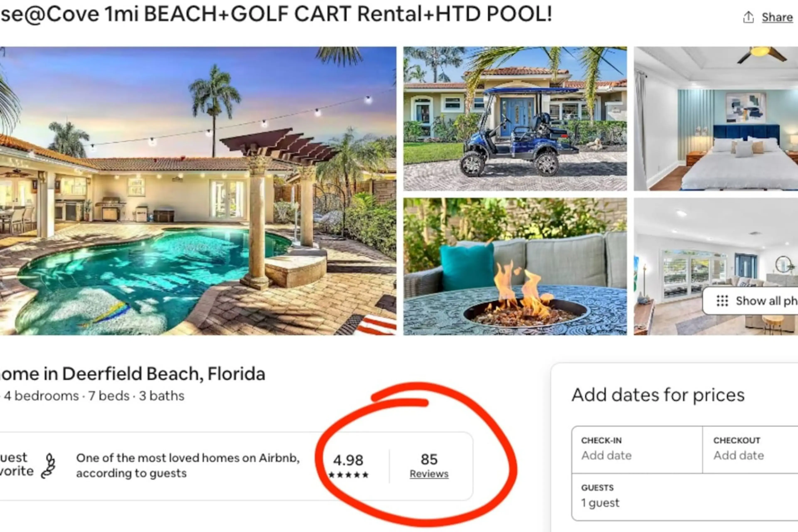The width and height of the screenshot is (798, 532).
Task: Click the listing title heading
Action: (x=276, y=14)
